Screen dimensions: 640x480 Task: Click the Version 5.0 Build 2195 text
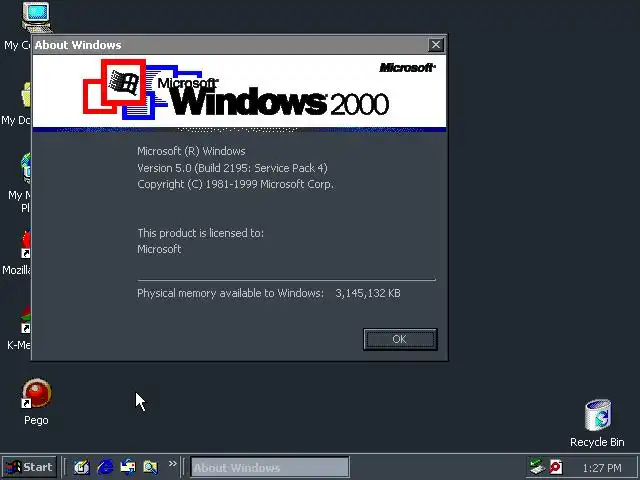coord(232,168)
